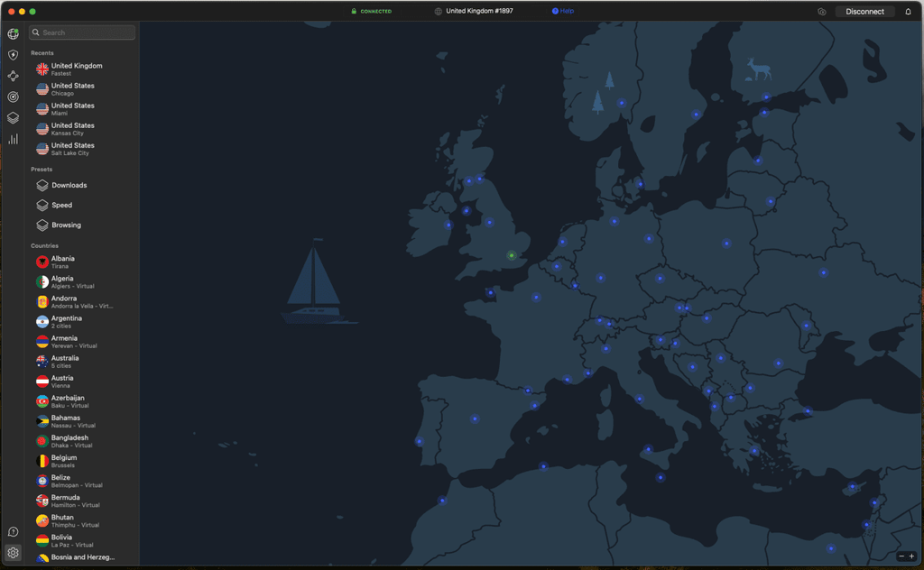Select Bermuda Hamilton Virtual
Image resolution: width=924 pixels, height=570 pixels.
coord(82,501)
